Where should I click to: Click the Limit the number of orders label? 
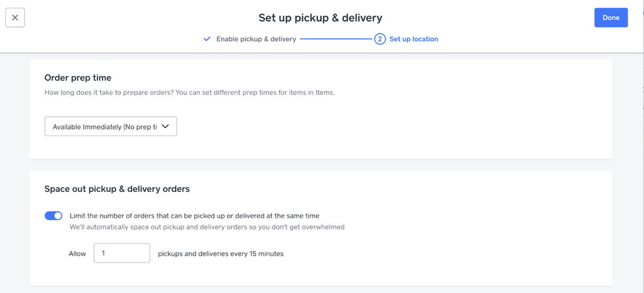tap(194, 216)
